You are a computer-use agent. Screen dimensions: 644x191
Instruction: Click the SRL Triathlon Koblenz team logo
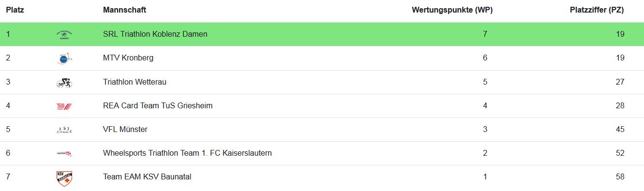pos(64,34)
